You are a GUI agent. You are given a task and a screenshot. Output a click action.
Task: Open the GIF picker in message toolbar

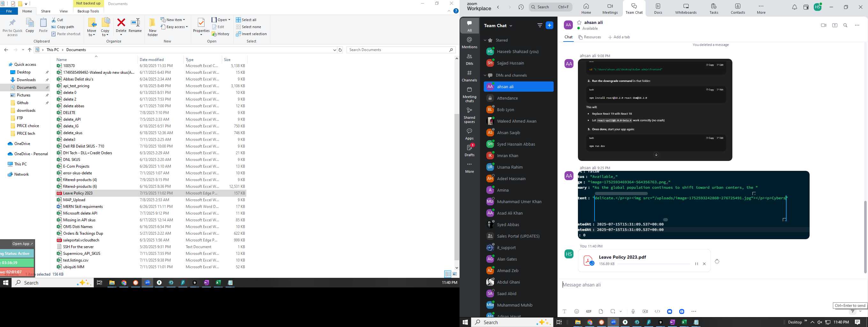coord(589,311)
